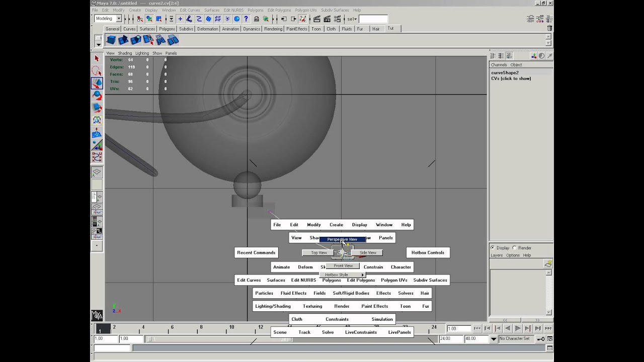Open LivePanels in the hotbox
This screenshot has height=362, width=644.
[x=399, y=332]
